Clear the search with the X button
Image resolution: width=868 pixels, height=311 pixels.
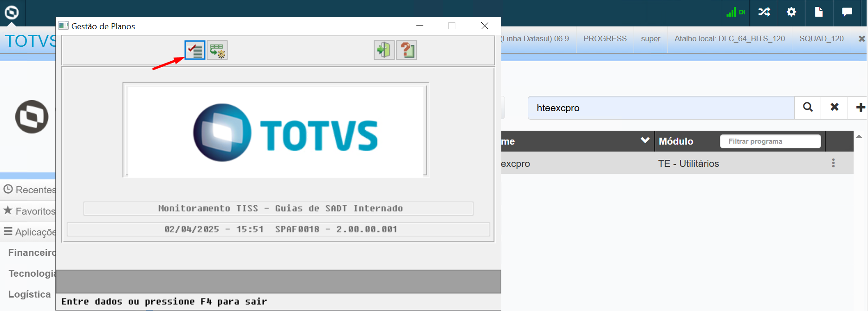click(835, 108)
